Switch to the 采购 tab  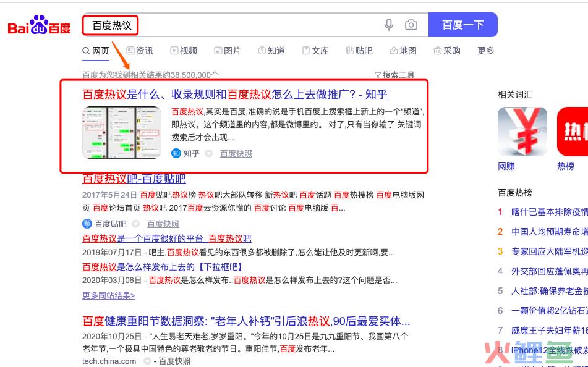[447, 51]
